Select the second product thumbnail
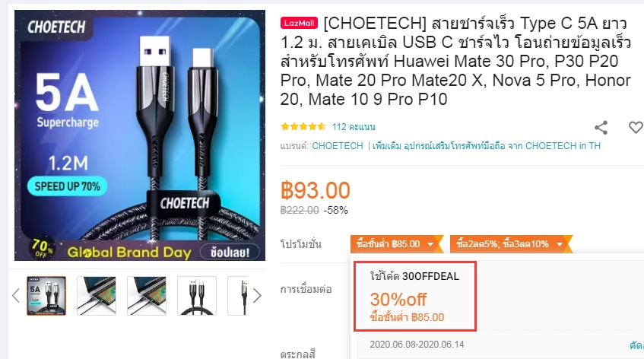The image size is (644, 359). (97, 296)
